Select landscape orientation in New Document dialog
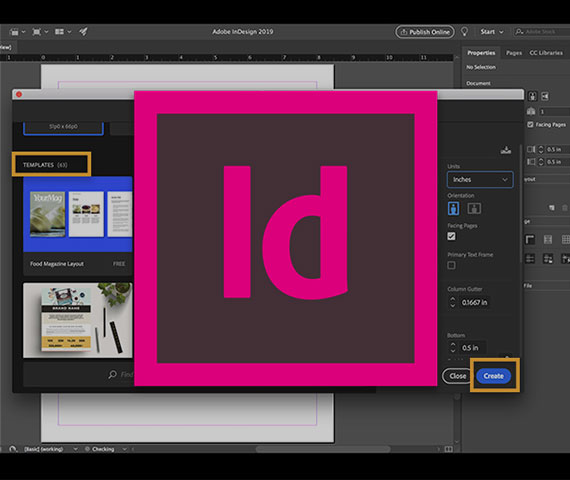 [x=474, y=208]
